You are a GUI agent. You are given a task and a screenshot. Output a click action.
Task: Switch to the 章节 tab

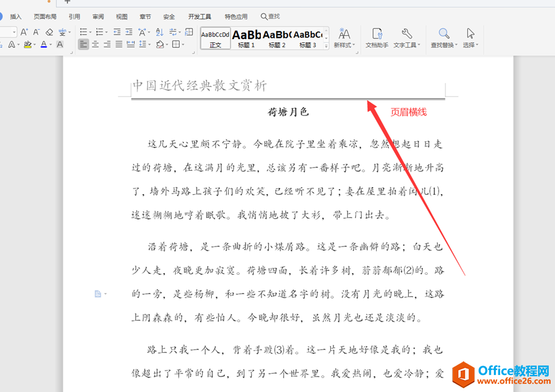[x=145, y=16]
